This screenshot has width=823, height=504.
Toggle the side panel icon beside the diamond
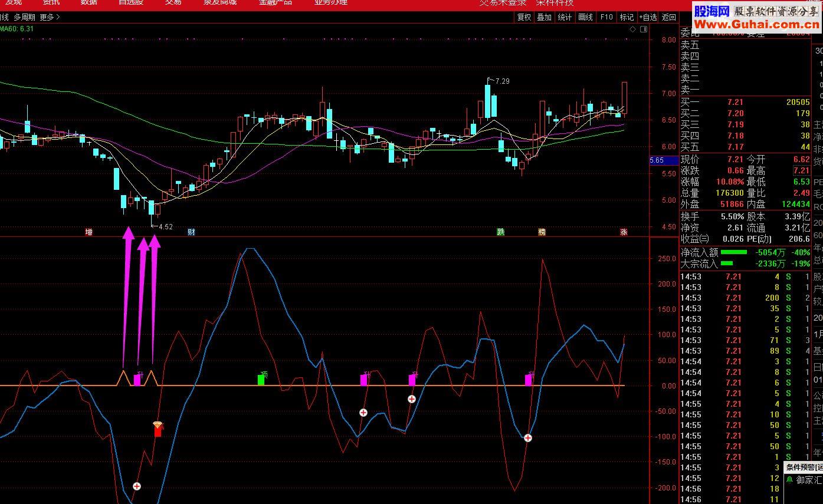(x=644, y=28)
